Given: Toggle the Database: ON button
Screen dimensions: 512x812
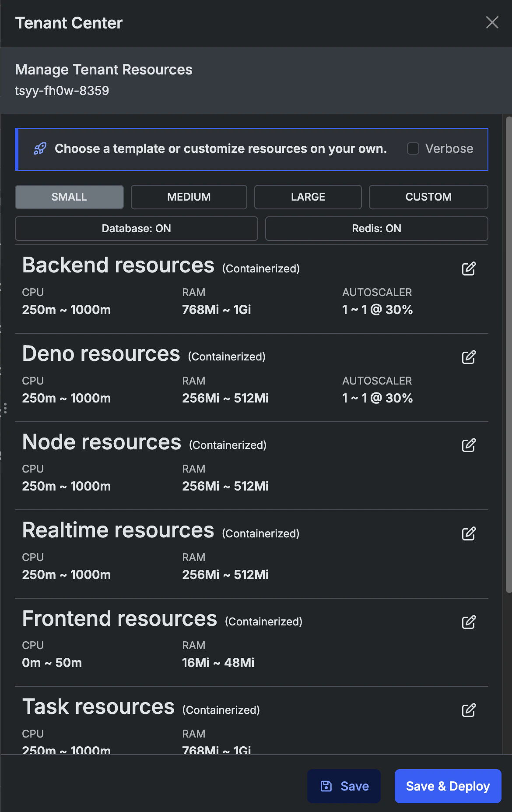Looking at the screenshot, I should click(137, 229).
